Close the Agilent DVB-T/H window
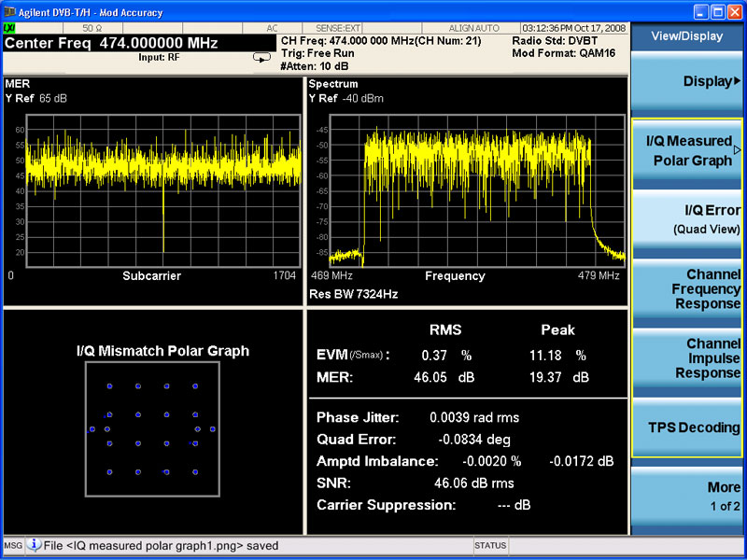 point(734,12)
